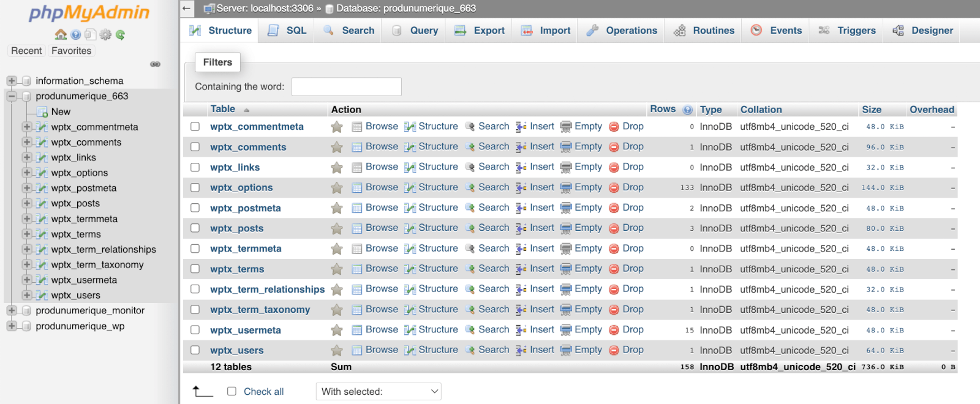The height and width of the screenshot is (404, 980).
Task: Click the Empty icon for wptx_usermeta
Action: click(566, 330)
